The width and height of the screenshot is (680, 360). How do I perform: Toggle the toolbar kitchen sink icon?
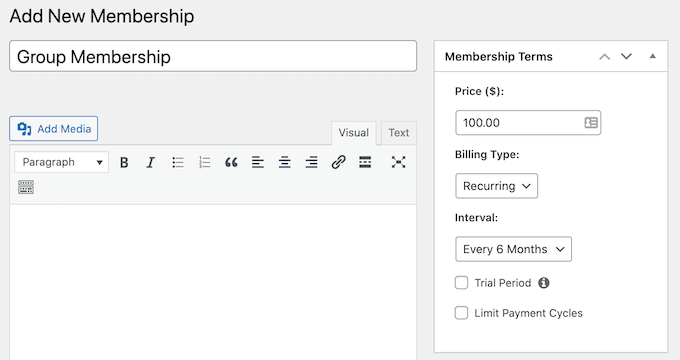click(x=26, y=187)
